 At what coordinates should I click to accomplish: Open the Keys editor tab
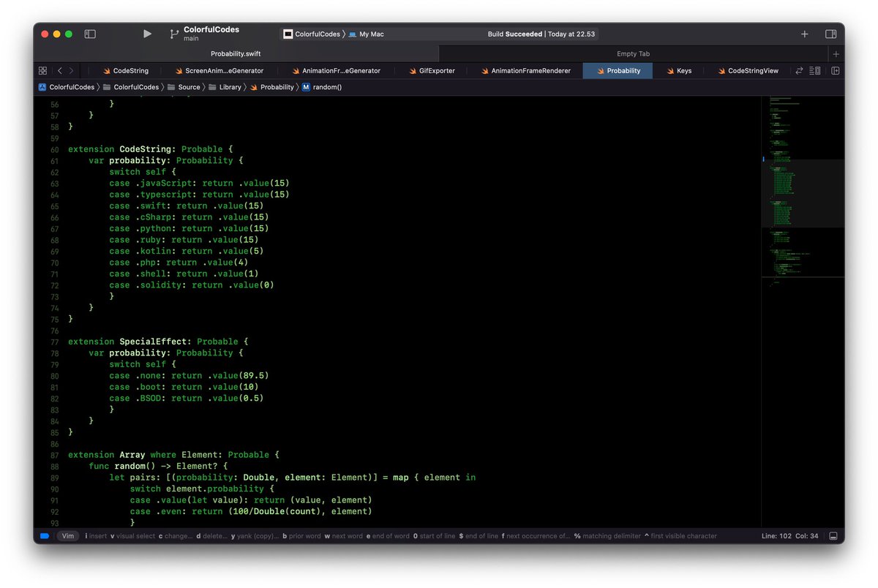click(x=678, y=71)
